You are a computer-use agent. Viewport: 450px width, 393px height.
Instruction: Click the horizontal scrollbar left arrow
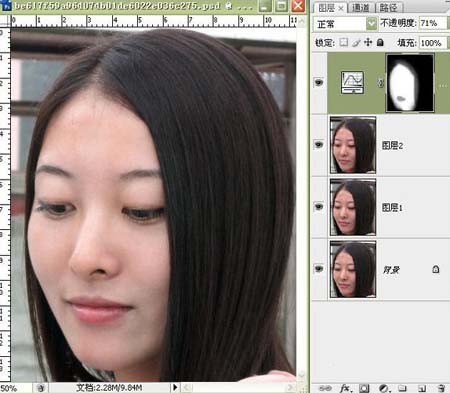pyautogui.click(x=186, y=387)
